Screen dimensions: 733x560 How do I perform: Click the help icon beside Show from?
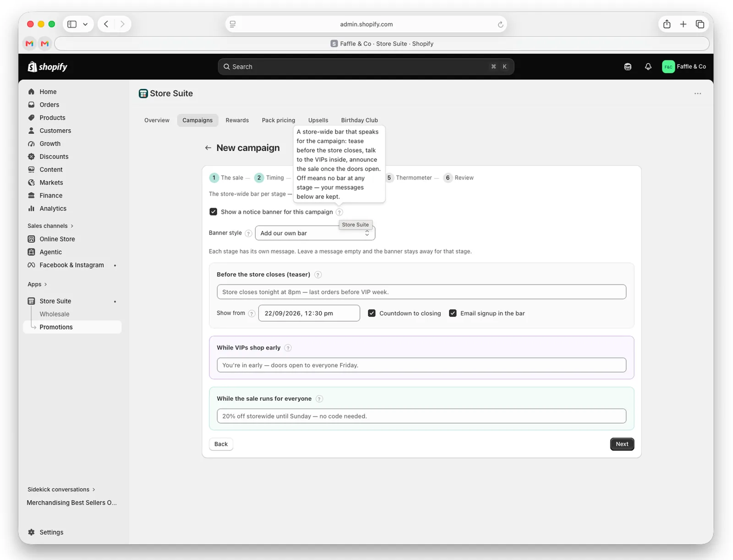(x=252, y=313)
